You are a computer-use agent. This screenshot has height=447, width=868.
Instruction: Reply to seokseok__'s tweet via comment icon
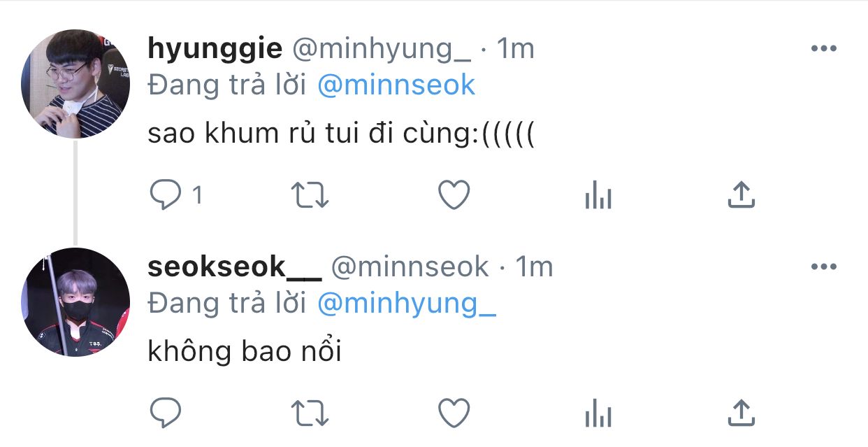(x=166, y=413)
